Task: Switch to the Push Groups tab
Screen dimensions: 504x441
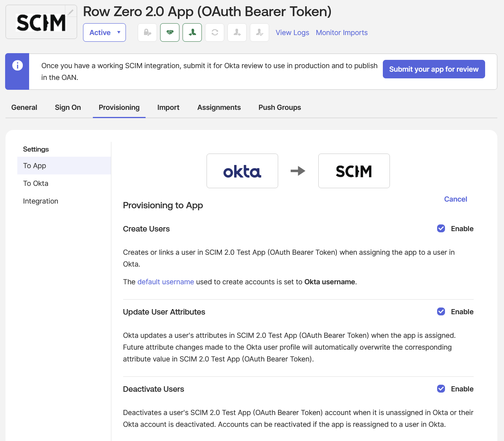Action: 279,107
